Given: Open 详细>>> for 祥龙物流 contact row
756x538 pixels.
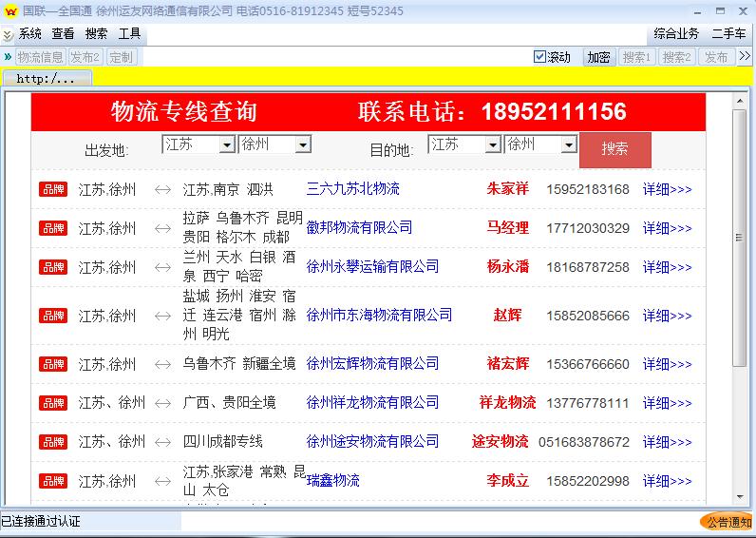Looking at the screenshot, I should coord(668,403).
